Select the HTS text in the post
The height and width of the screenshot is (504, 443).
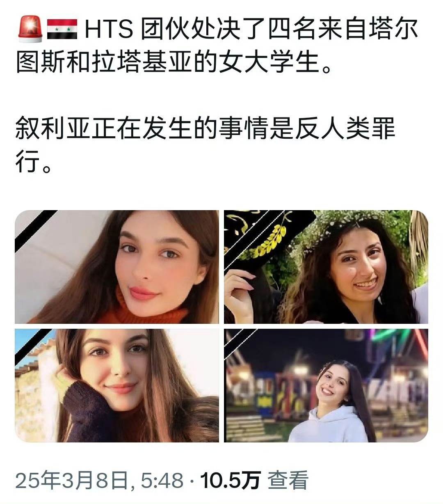pyautogui.click(x=109, y=30)
